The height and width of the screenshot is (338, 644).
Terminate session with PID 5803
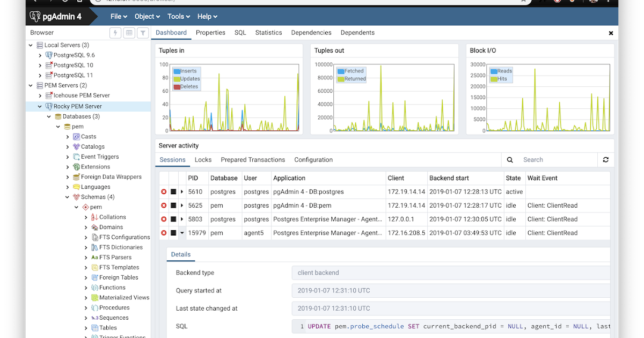pos(164,219)
